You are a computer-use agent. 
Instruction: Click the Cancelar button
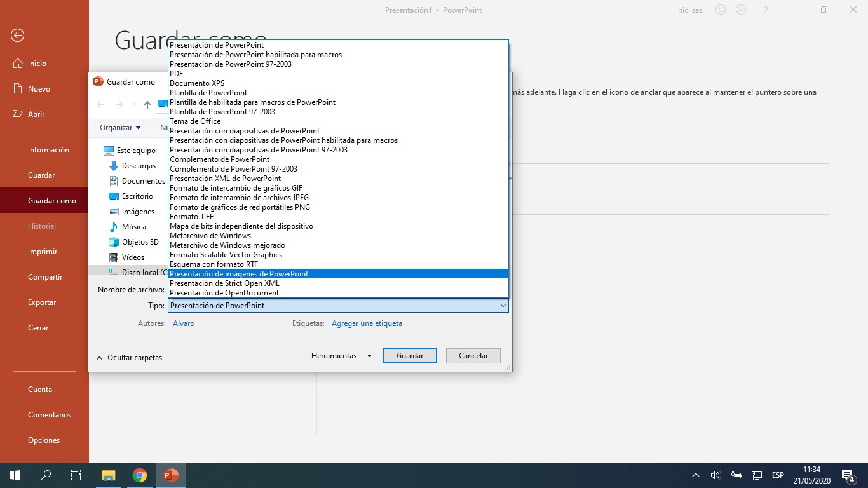pos(473,356)
